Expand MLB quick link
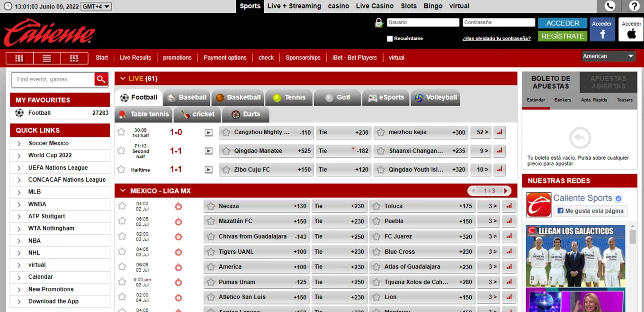 (19, 192)
